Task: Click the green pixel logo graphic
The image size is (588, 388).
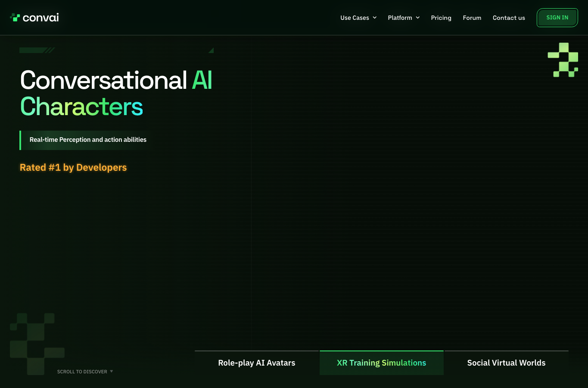Action: pos(563,60)
